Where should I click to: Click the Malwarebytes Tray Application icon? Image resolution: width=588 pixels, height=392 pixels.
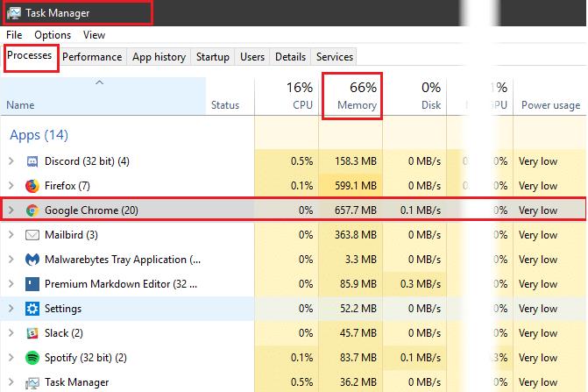click(32, 260)
